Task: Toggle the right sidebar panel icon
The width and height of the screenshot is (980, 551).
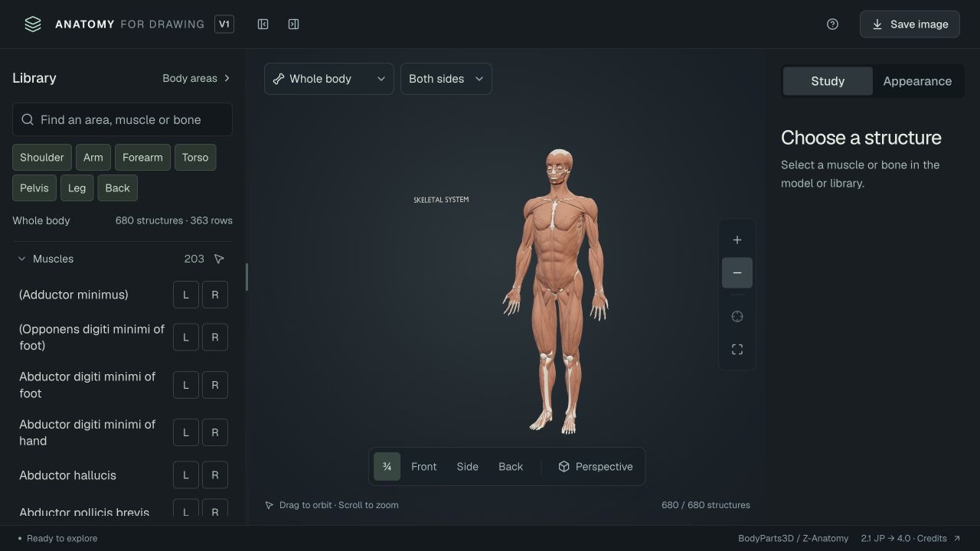Action: [293, 24]
